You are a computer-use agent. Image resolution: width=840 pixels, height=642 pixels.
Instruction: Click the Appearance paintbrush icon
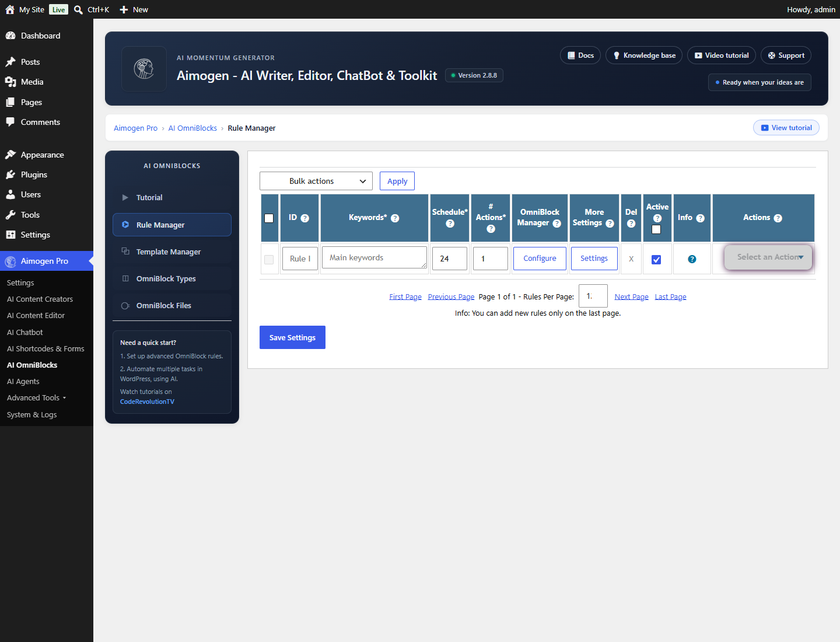click(10, 155)
